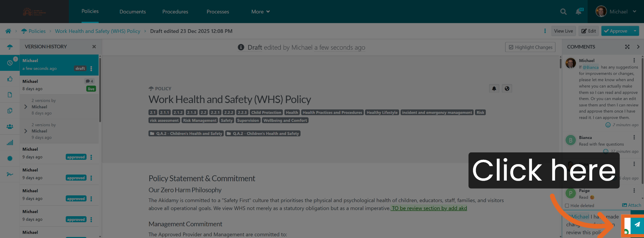
Task: Click the thumbs-up icon in left sidebar
Action: [10, 79]
